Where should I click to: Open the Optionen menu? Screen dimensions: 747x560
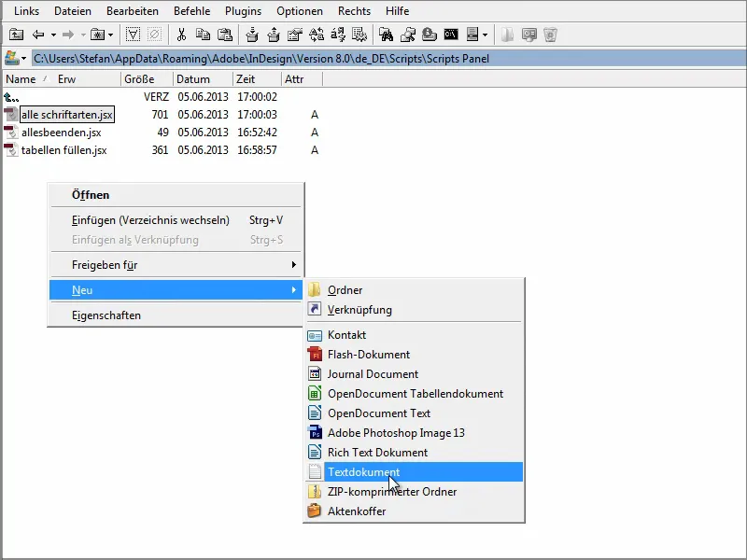pos(299,11)
